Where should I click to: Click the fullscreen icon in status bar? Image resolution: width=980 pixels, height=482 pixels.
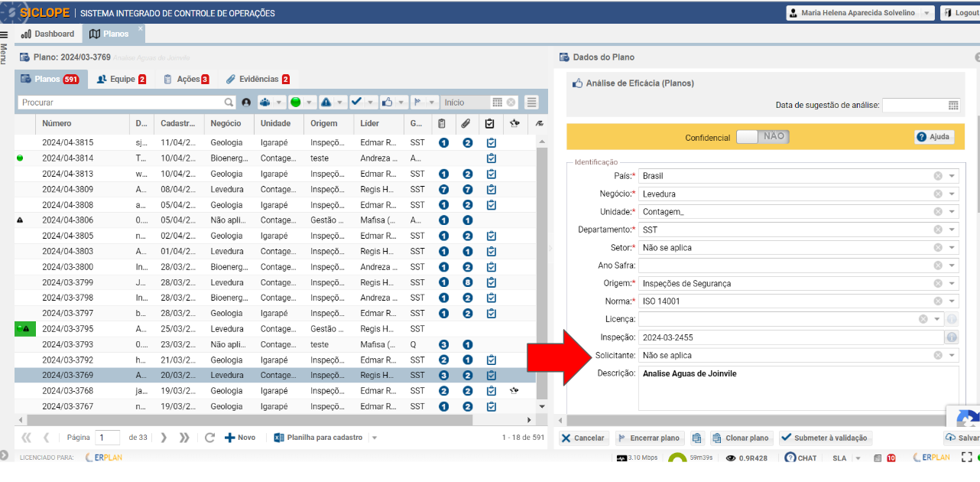[966, 458]
